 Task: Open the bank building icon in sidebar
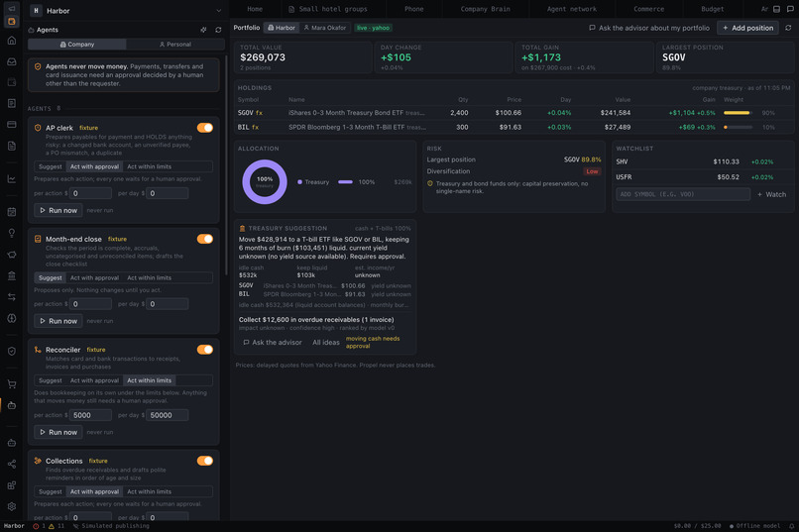(12, 275)
